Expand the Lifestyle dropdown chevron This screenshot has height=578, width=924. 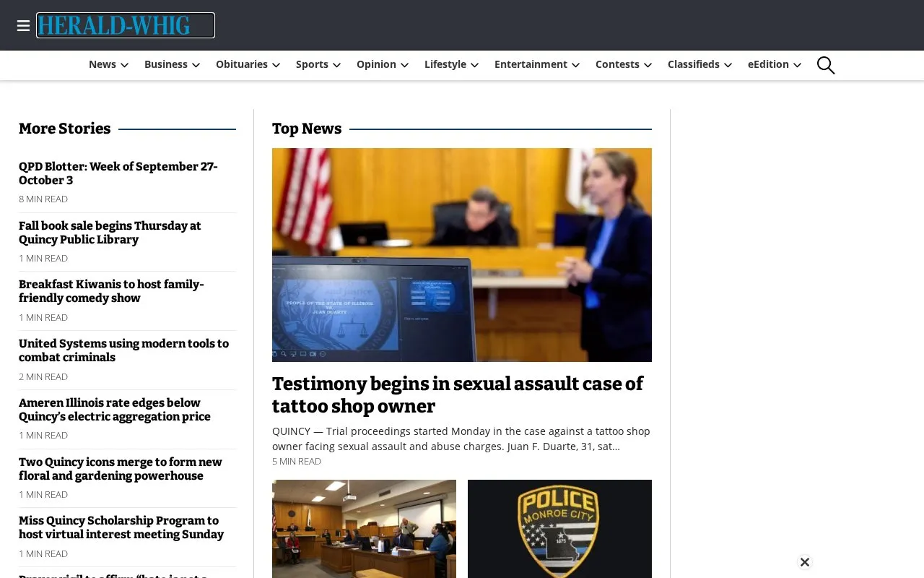click(x=474, y=65)
